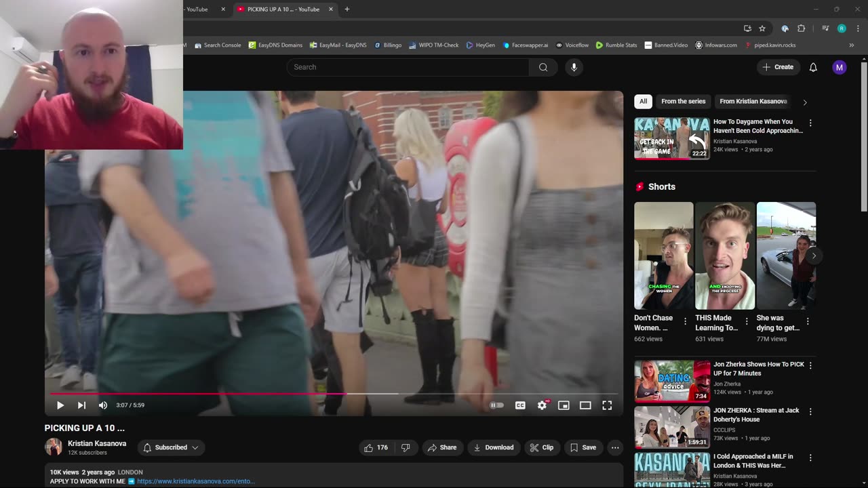This screenshot has width=868, height=488.
Task: Switch video to theater mode
Action: click(585, 405)
